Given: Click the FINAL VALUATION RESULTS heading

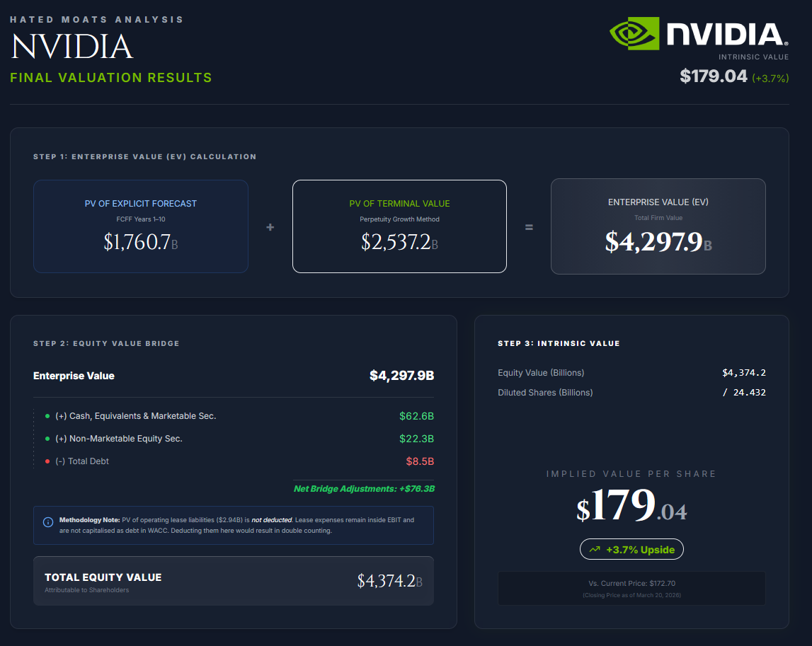Looking at the screenshot, I should click(111, 78).
